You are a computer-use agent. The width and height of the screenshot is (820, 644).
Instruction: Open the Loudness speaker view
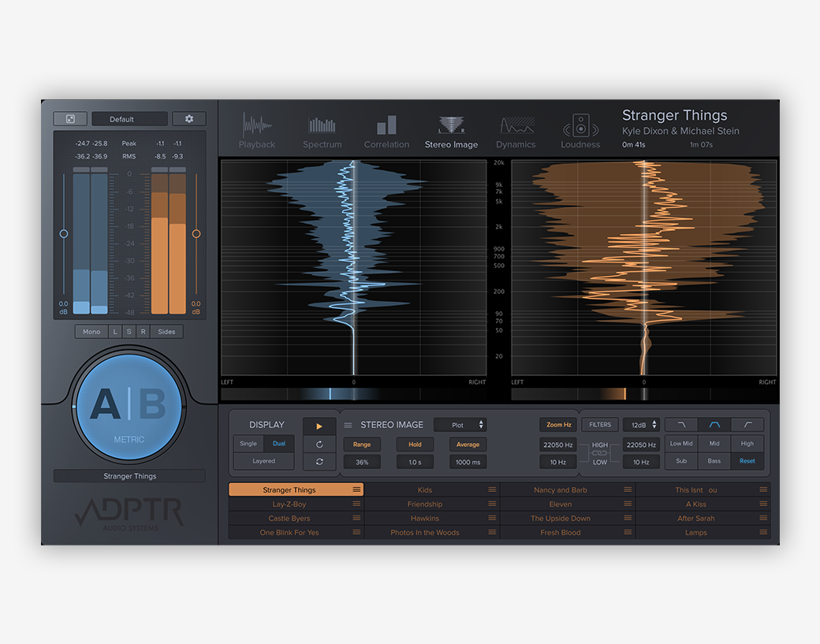tap(580, 131)
